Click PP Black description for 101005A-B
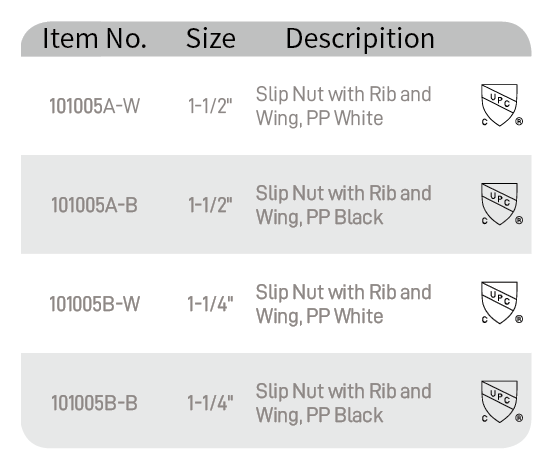This screenshot has height=466, width=552. 344,205
